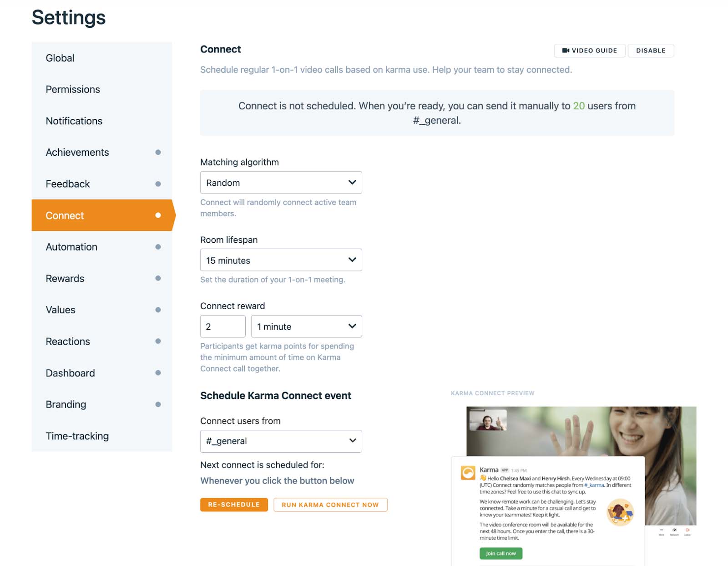Open the Connect reward time unit dropdown
This screenshot has height=566, width=728.
[x=306, y=326]
